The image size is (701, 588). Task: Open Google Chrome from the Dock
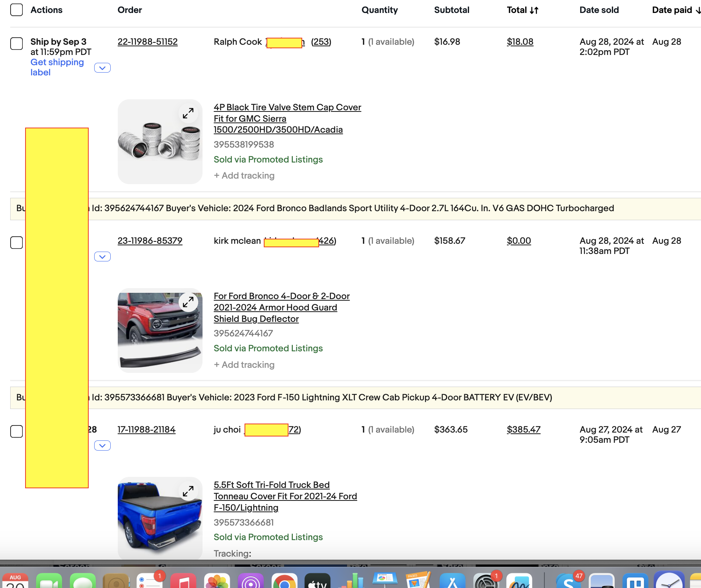(x=285, y=582)
